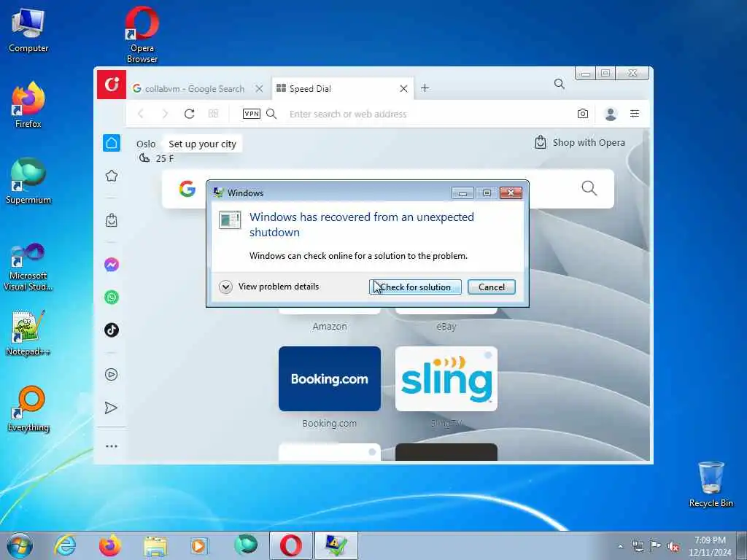Take a snapshot with the camera icon
Viewport: 747px width, 560px height.
tap(583, 114)
